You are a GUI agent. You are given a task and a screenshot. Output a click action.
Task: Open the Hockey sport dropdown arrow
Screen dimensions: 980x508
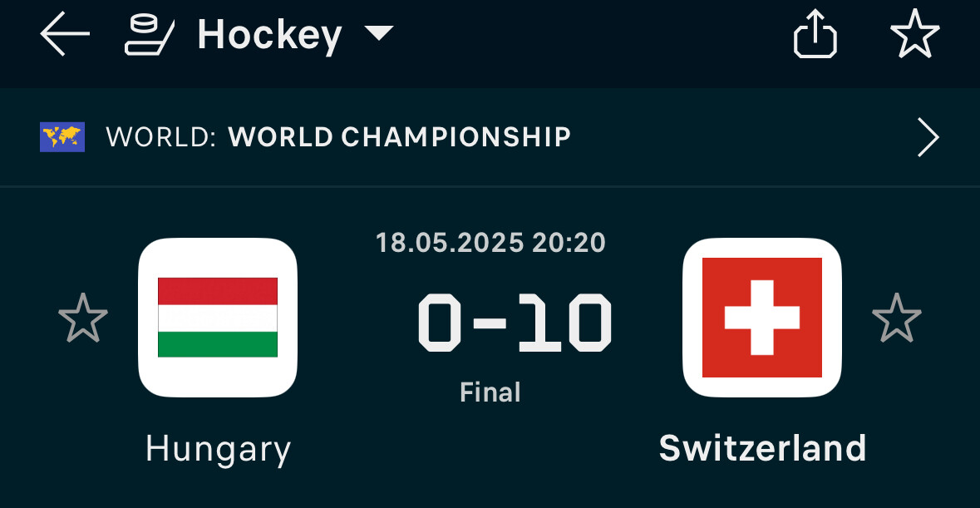tap(379, 33)
